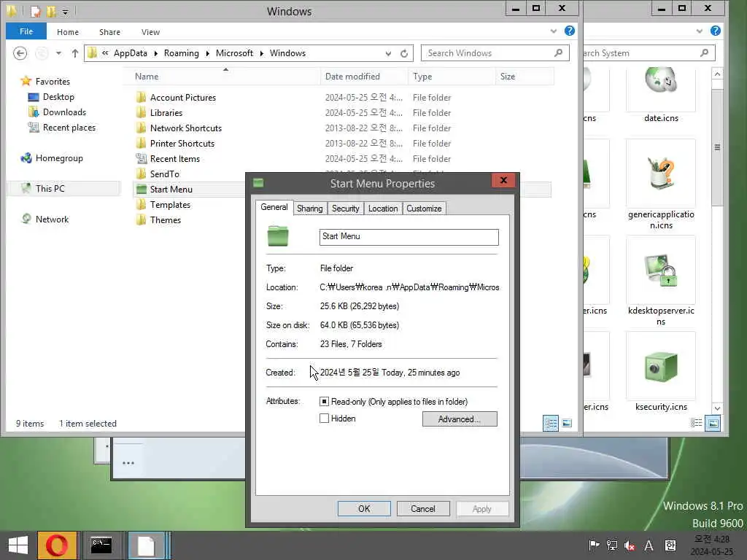Open the Home ribbon tab
The width and height of the screenshot is (747, 560).
point(68,32)
